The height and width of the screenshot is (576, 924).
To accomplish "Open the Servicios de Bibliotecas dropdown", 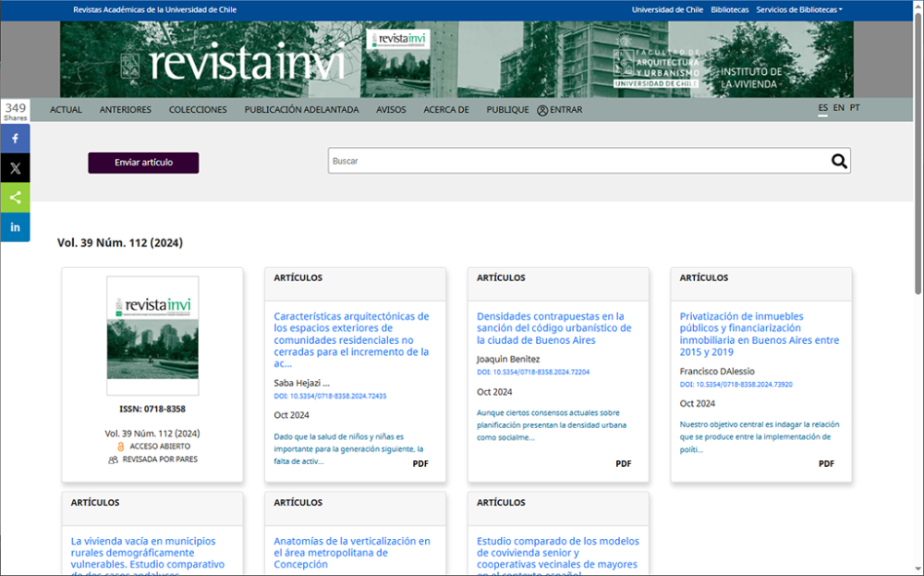I will (800, 9).
